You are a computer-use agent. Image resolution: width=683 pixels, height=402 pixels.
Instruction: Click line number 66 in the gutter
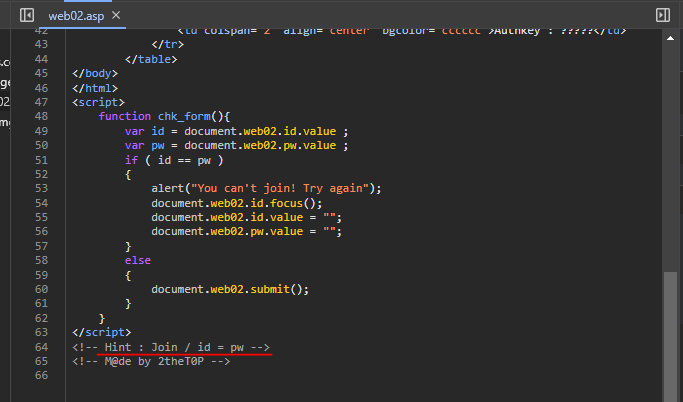pyautogui.click(x=41, y=375)
